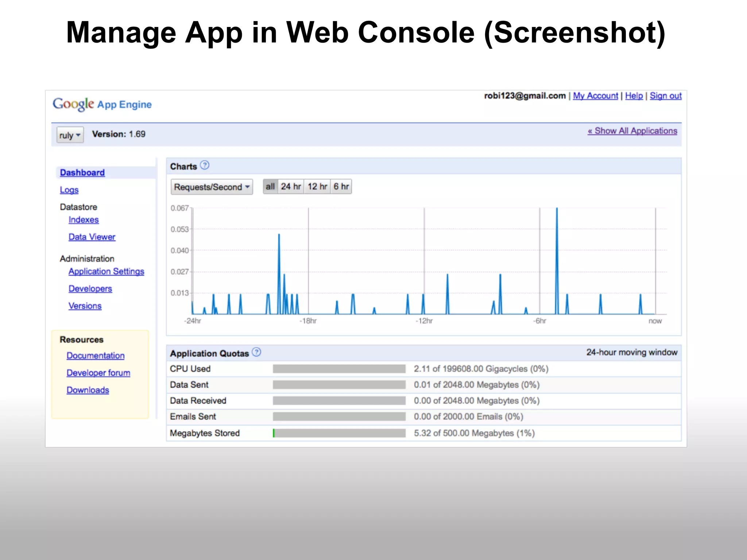Click '2.11 of 199608.00 Gigacycles (0%)' text
The image size is (747, 560).
pos(481,369)
